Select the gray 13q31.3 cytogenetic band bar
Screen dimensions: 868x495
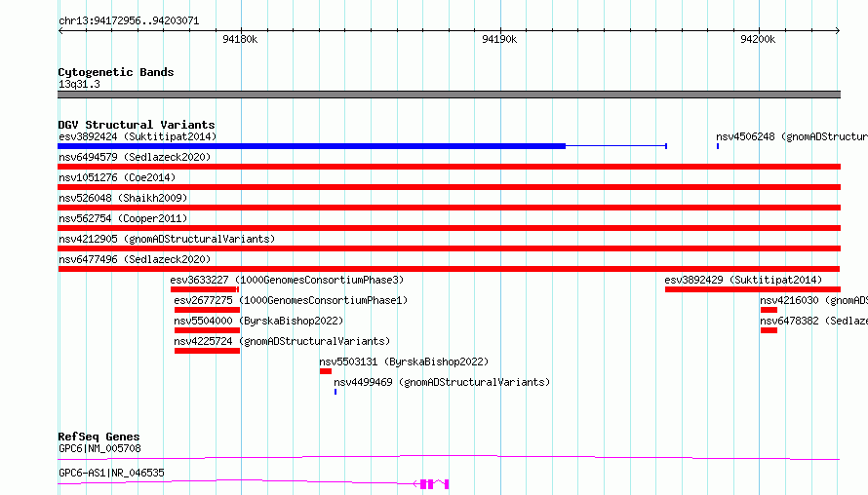click(449, 95)
